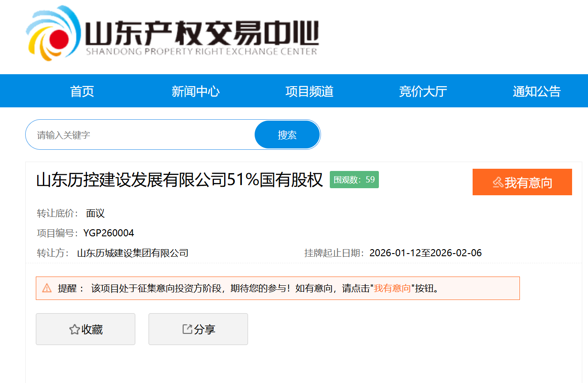Screen dimensions: 588x383
Task: Open the 新闻中心 navigation tab
Action: point(195,91)
